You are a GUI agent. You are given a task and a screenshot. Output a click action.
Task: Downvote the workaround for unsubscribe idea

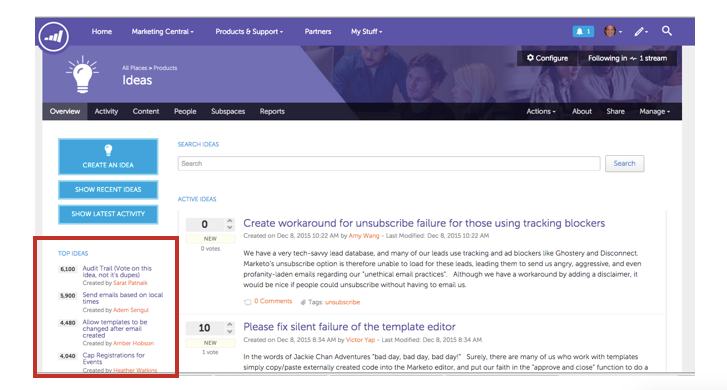click(230, 228)
